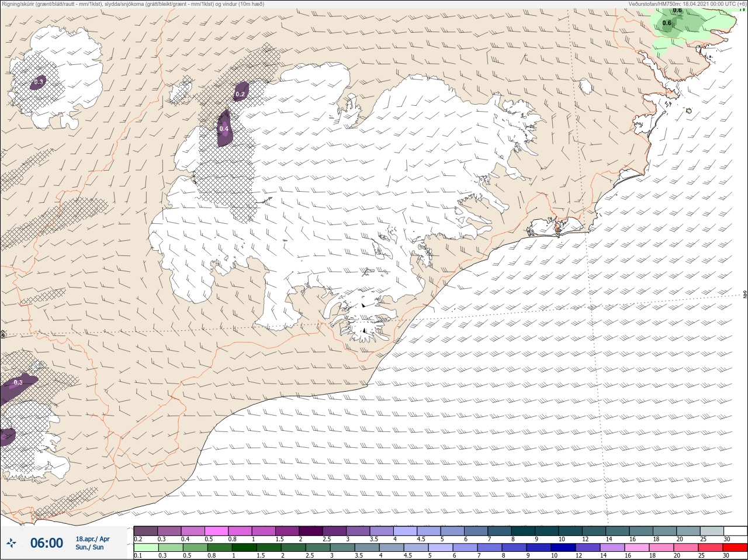Pick the violet lower legend swatch labeled 14
Viewport: 748px width, 560px height.
(612, 548)
